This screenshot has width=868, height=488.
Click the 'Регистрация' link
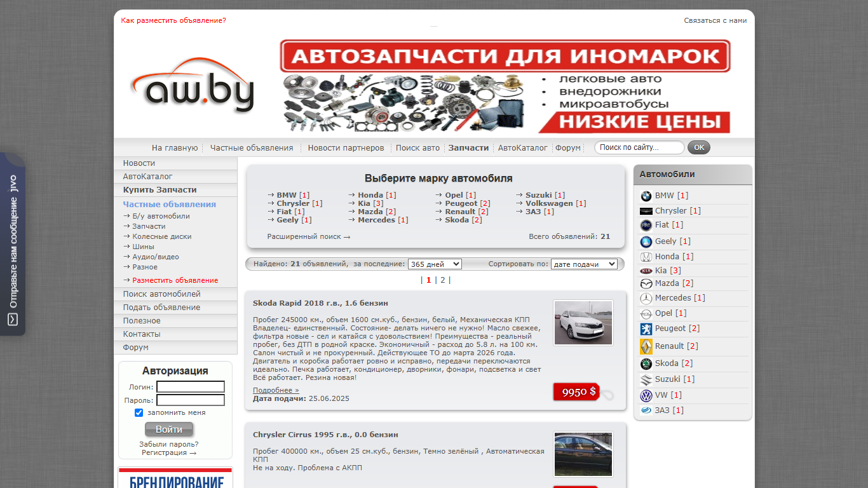[168, 453]
